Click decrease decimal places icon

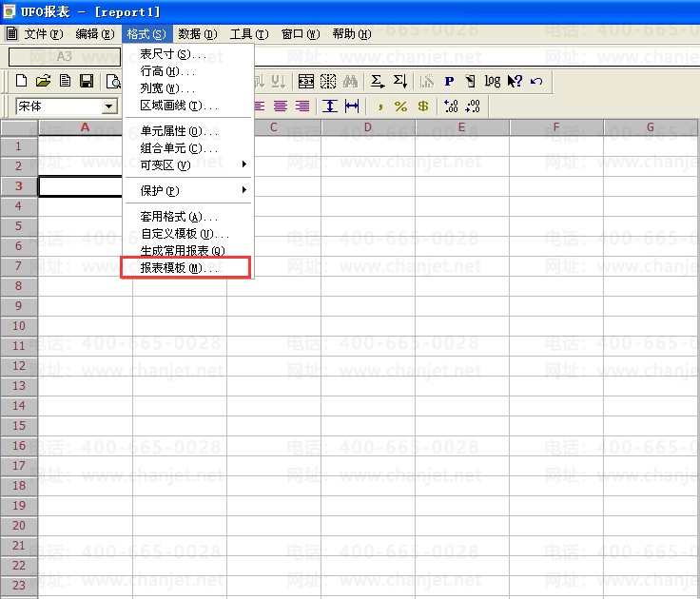(473, 106)
